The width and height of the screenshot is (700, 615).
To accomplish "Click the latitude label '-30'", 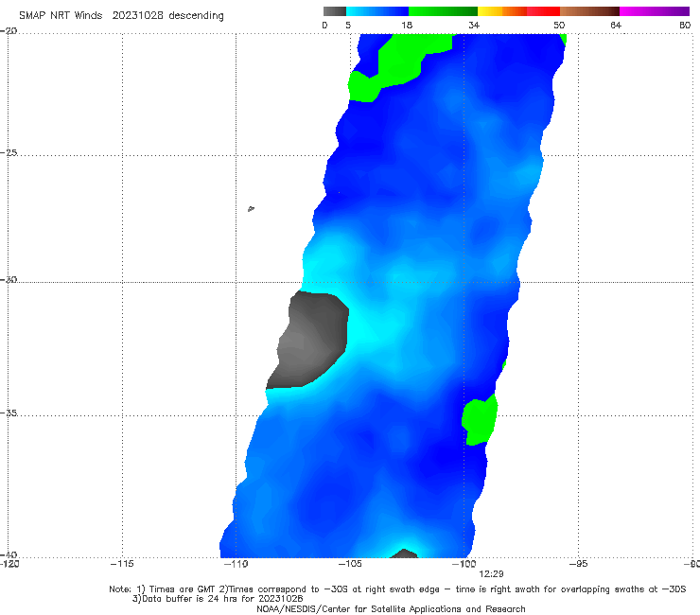I will pos(9,279).
